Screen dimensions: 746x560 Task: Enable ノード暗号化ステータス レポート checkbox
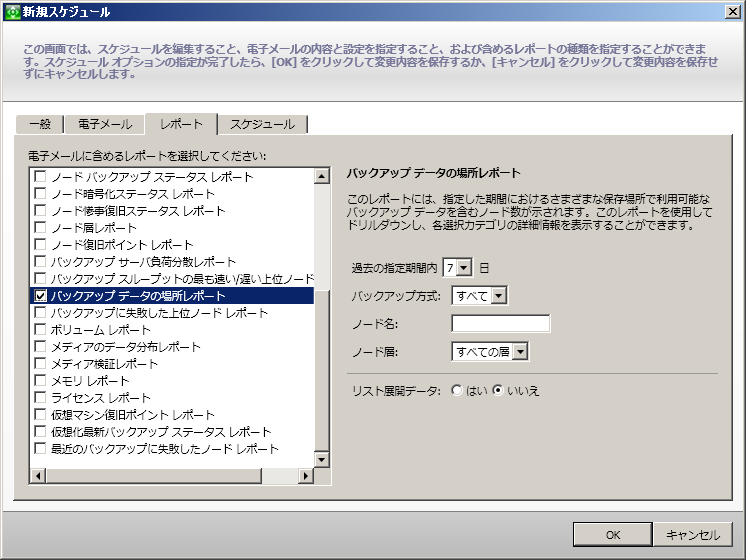pyautogui.click(x=40, y=194)
